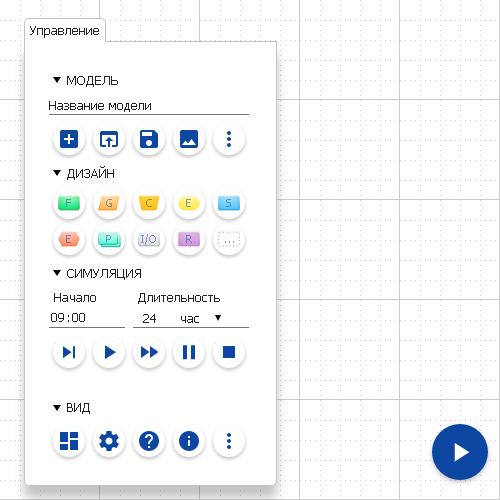Pause the simulation
Viewport: 500px width, 500px height.
189,352
